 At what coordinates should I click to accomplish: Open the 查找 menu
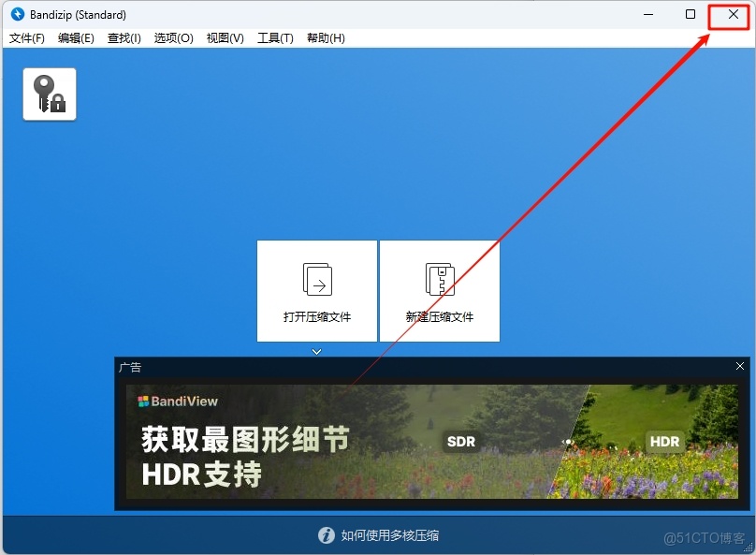(x=124, y=38)
